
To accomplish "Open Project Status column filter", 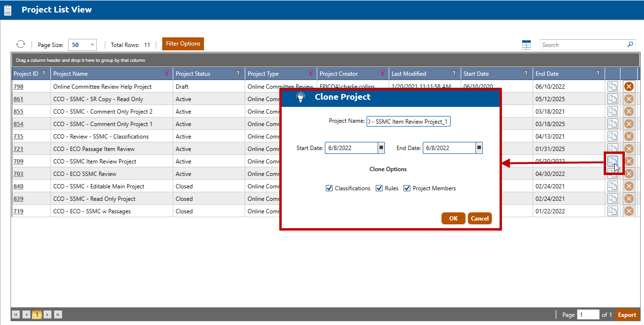I will coord(239,73).
